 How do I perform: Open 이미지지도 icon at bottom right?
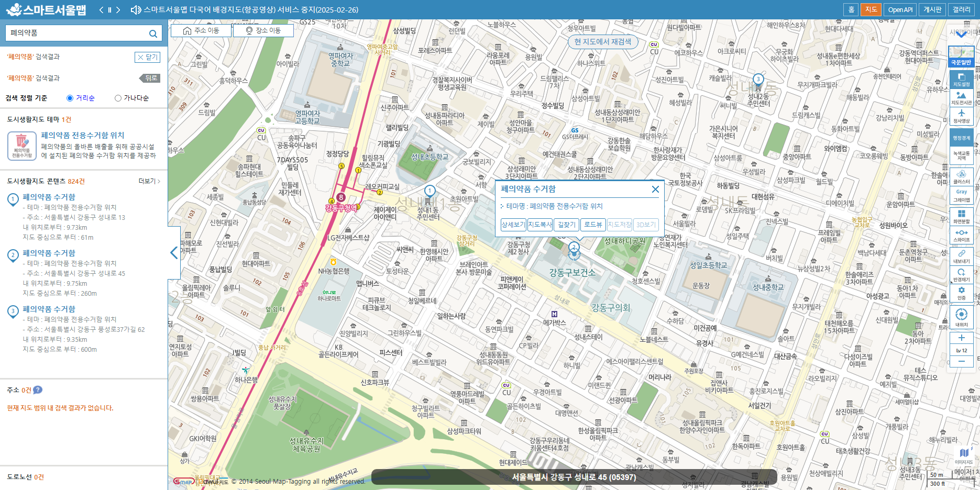click(x=964, y=455)
